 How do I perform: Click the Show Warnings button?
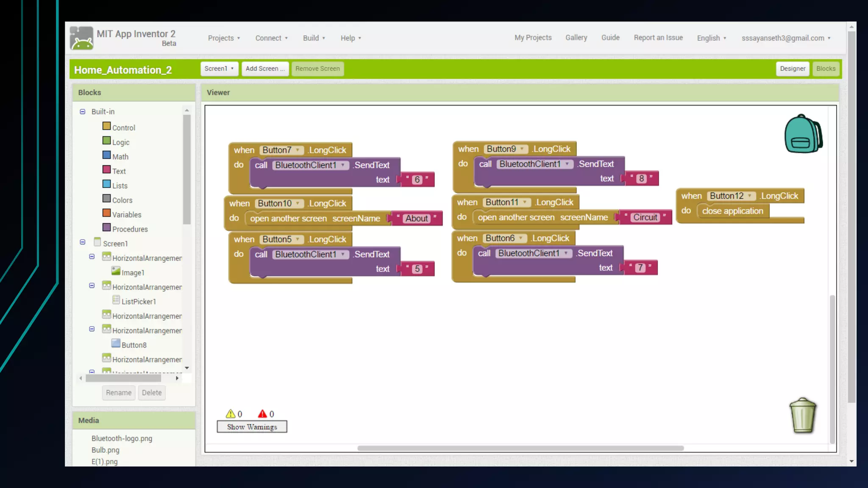[252, 427]
